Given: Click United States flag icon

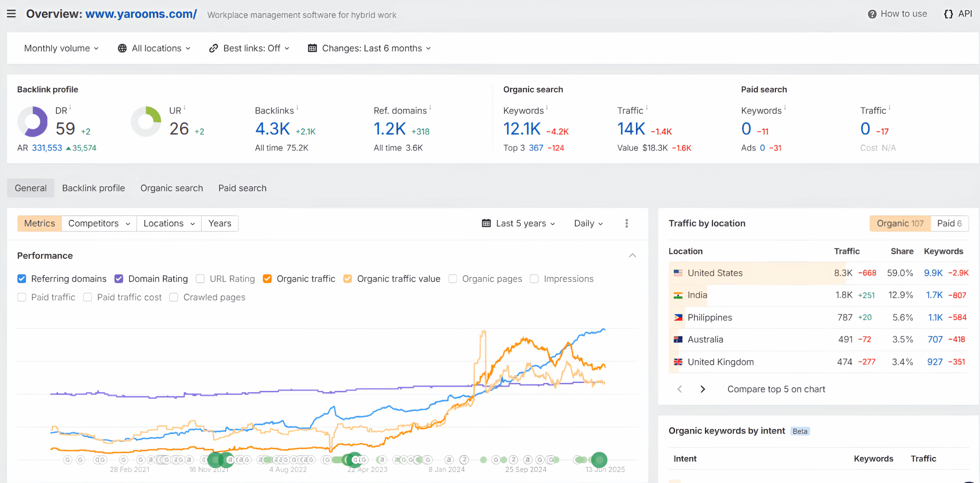Looking at the screenshot, I should 678,273.
